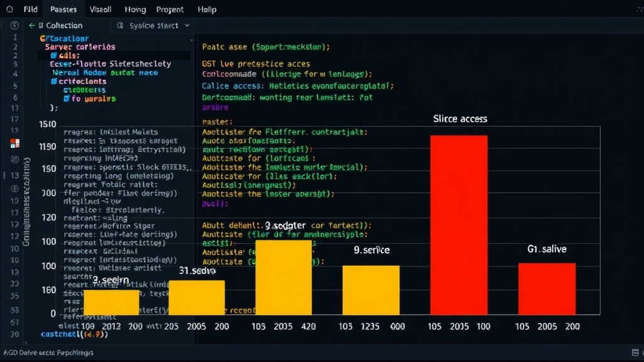The width and height of the screenshot is (644, 362).
Task: Click the round gutter icon below the red squares
Action: pyautogui.click(x=15, y=159)
